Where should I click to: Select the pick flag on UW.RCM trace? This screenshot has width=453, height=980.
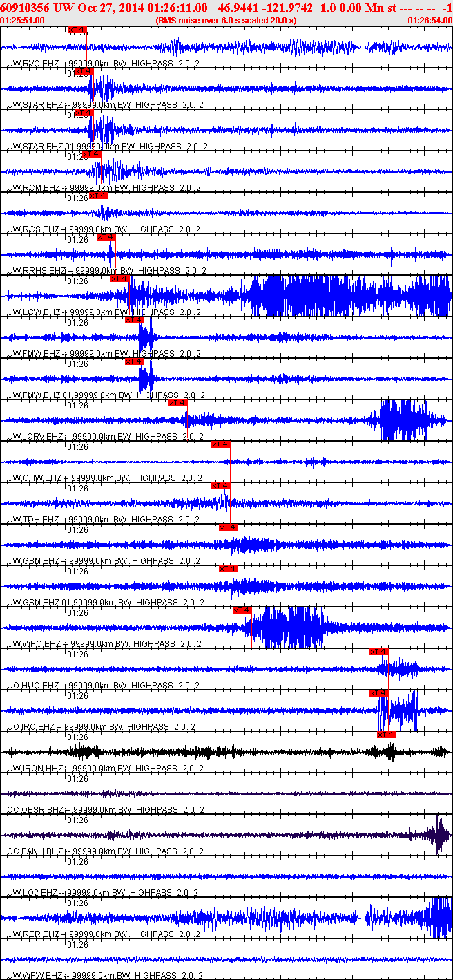(92, 154)
